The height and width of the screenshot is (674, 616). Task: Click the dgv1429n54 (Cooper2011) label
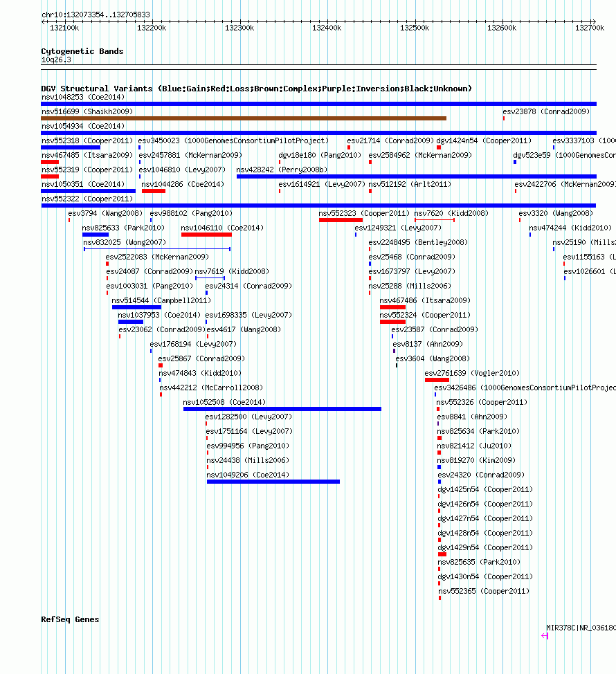click(x=485, y=547)
